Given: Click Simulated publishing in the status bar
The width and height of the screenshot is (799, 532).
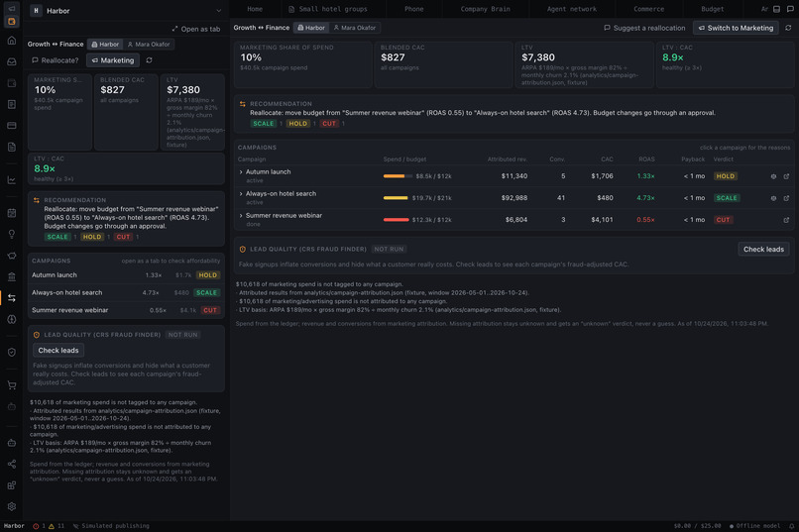Looking at the screenshot, I should coord(111,526).
